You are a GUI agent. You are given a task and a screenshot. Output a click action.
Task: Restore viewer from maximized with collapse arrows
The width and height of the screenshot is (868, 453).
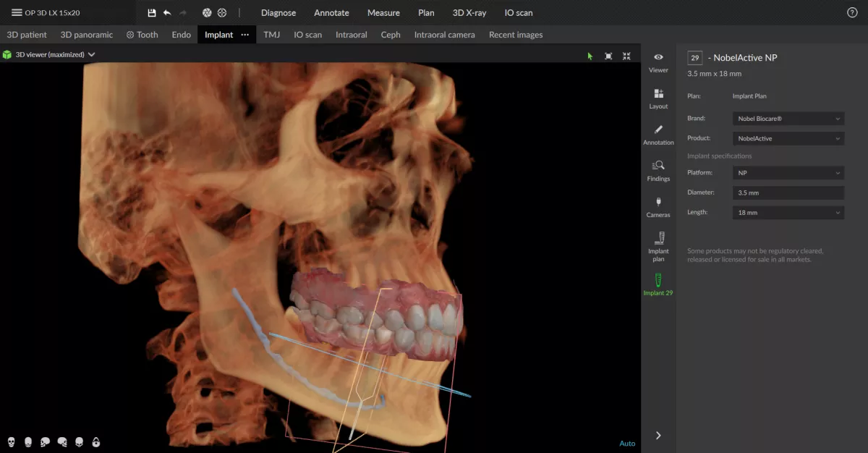click(626, 56)
